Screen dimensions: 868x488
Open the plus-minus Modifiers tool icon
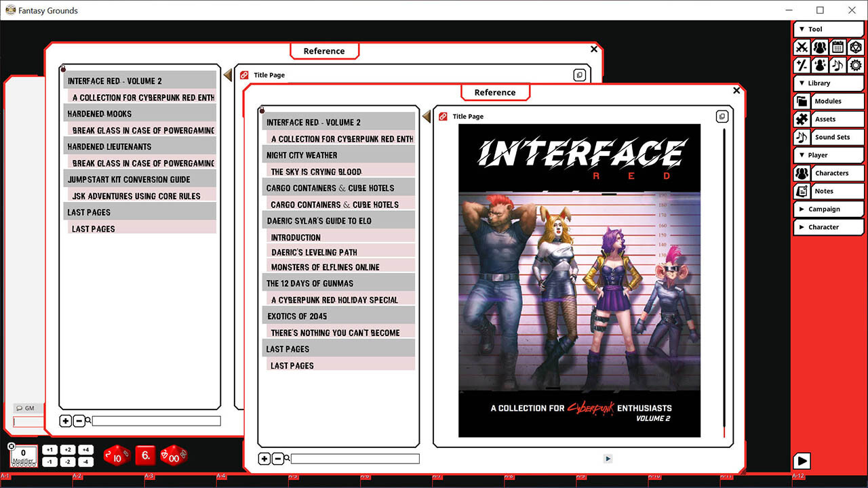click(802, 65)
